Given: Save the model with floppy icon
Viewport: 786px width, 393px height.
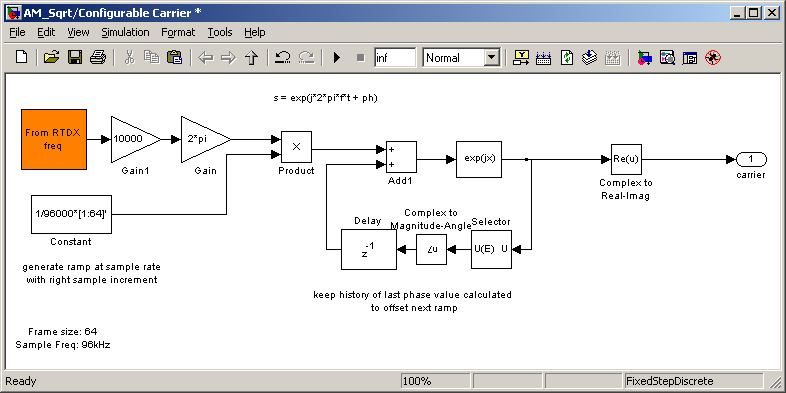Looking at the screenshot, I should (x=75, y=58).
